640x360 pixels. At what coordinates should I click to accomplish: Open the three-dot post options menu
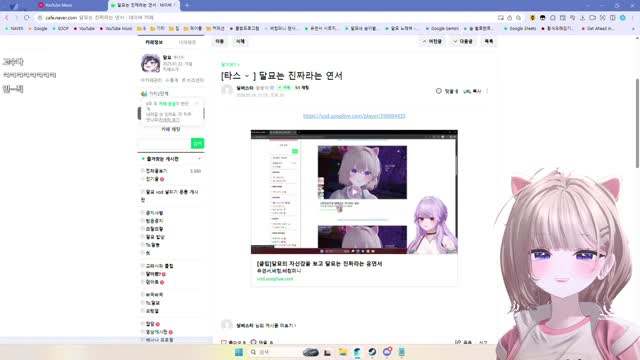coord(487,91)
